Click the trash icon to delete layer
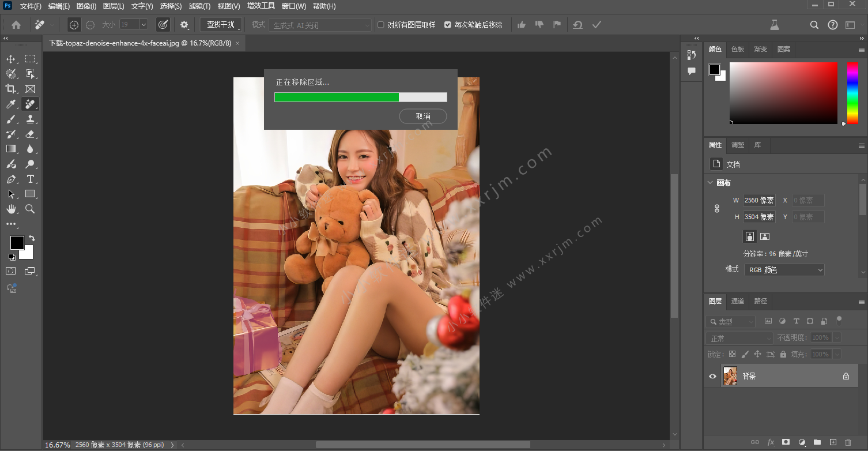Image resolution: width=868 pixels, height=451 pixels. pyautogui.click(x=847, y=442)
